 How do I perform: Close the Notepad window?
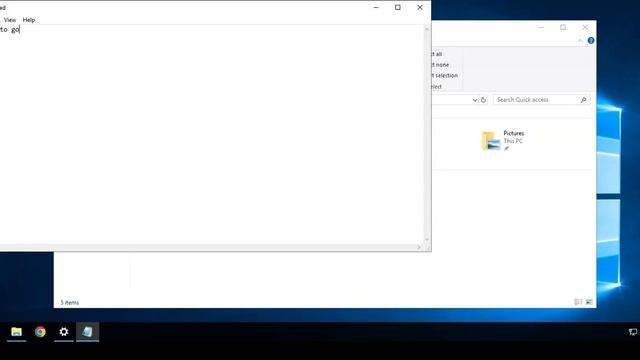[420, 7]
